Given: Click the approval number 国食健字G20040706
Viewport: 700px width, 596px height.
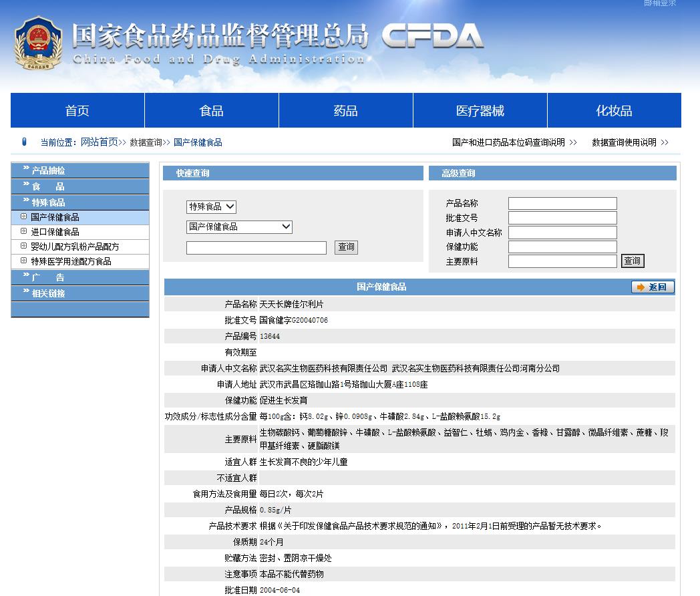Looking at the screenshot, I should click(294, 321).
